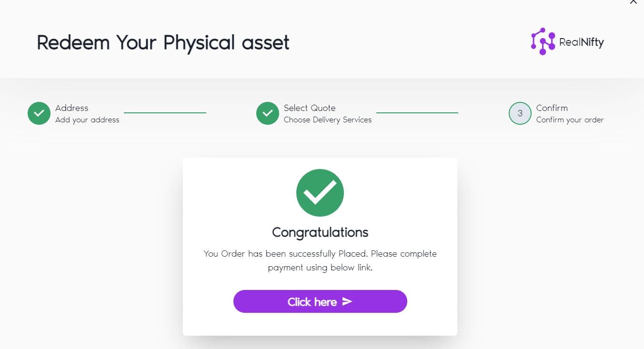Click the paper plane arrow icon
The image size is (644, 349).
pyautogui.click(x=347, y=301)
